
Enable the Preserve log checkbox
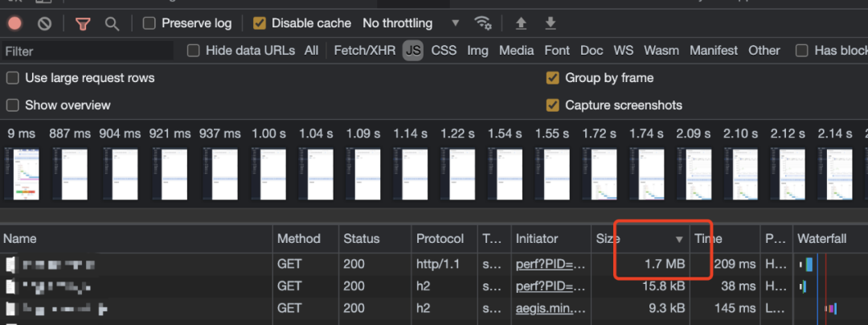[x=149, y=23]
